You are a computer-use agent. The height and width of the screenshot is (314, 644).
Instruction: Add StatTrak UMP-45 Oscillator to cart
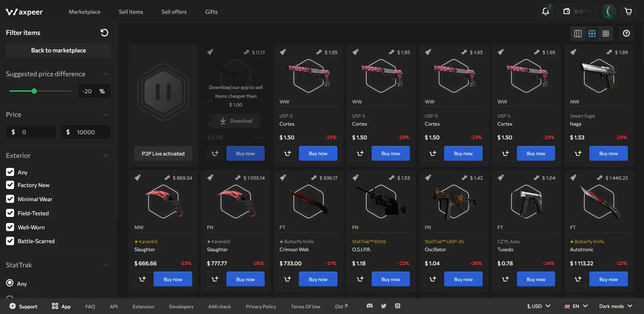(x=433, y=279)
